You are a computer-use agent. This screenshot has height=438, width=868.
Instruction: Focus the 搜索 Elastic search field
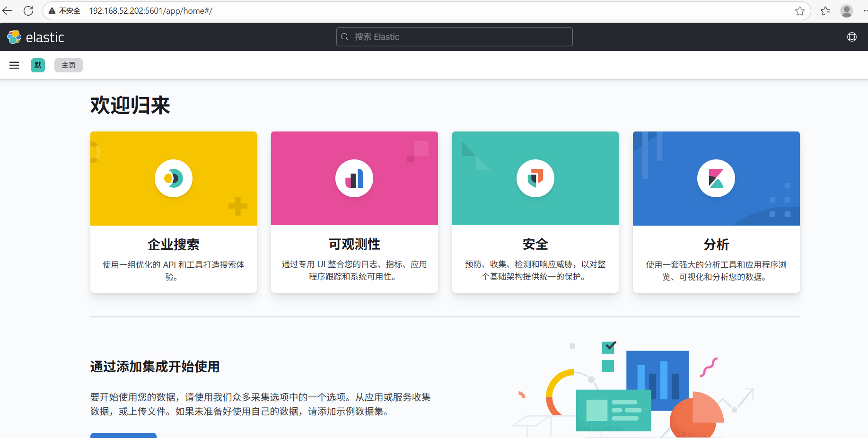pos(454,37)
